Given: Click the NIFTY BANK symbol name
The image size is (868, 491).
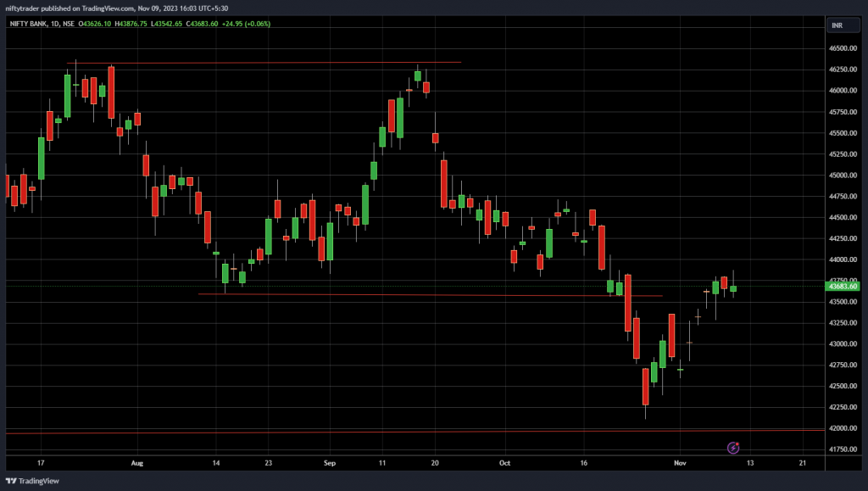Looking at the screenshot, I should (28, 24).
